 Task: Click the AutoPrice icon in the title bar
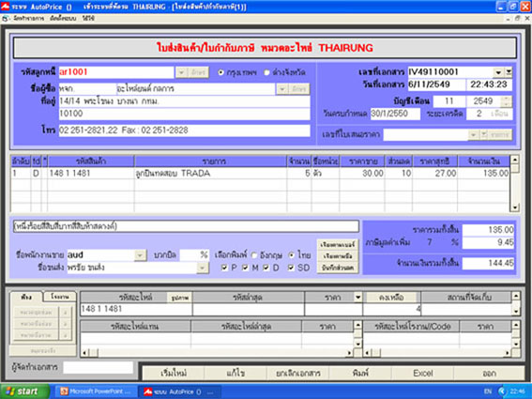pos(6,7)
